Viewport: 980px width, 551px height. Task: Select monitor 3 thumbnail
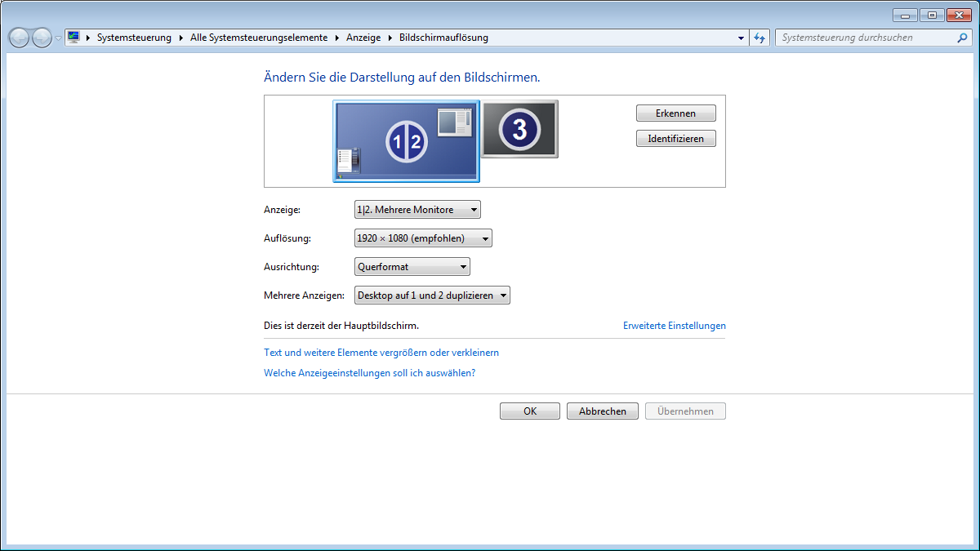pyautogui.click(x=519, y=129)
